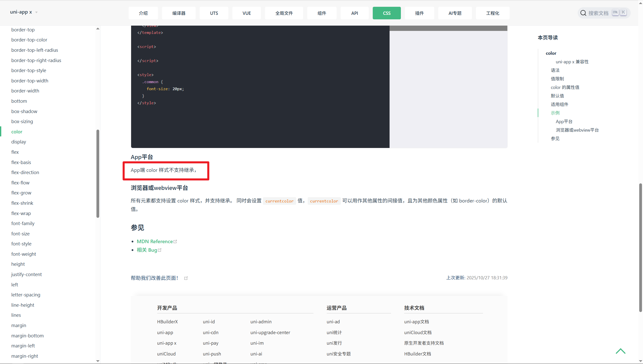Image resolution: width=643 pixels, height=364 pixels.
Task: Select flex-direction in the sidebar
Action: 25,172
